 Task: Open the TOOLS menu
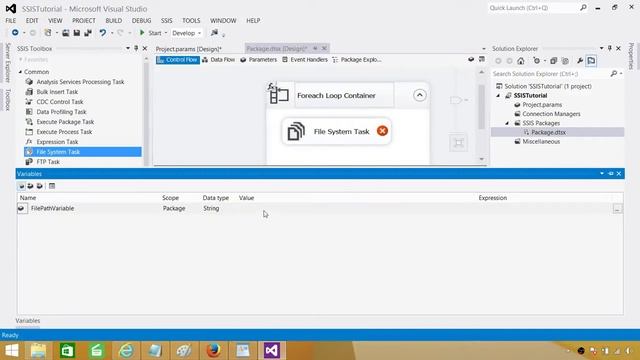tap(191, 20)
